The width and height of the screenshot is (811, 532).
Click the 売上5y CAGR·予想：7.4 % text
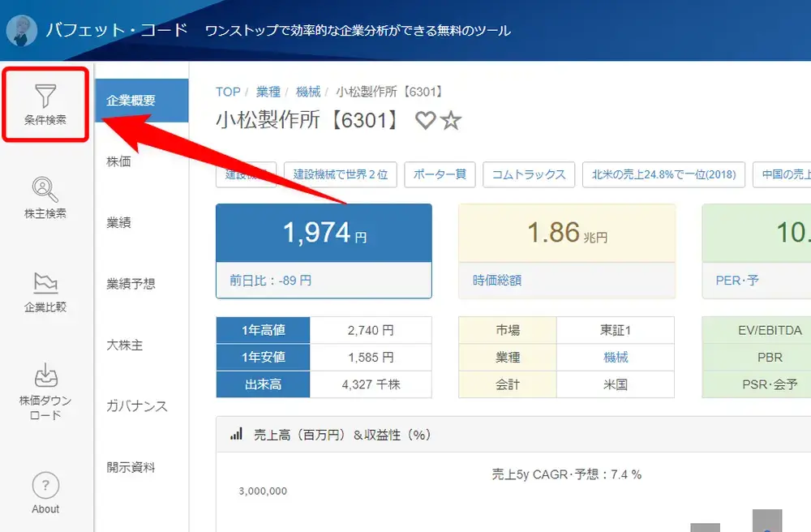point(566,474)
